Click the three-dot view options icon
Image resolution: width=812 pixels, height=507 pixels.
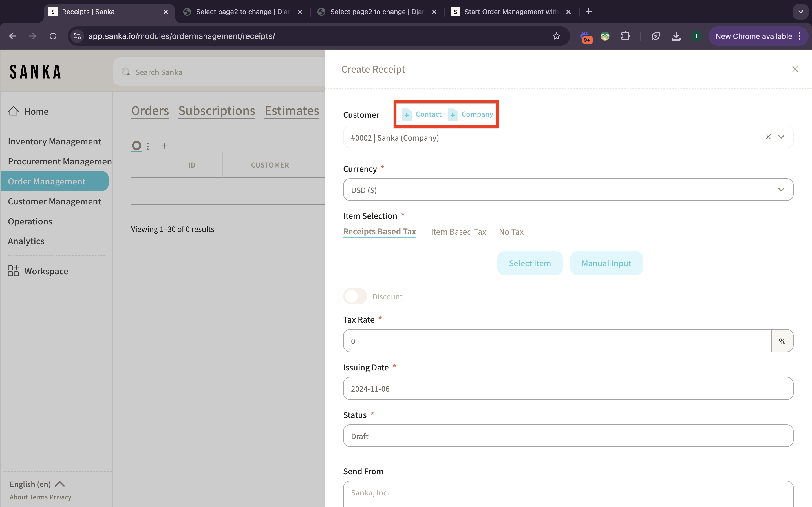(x=148, y=146)
